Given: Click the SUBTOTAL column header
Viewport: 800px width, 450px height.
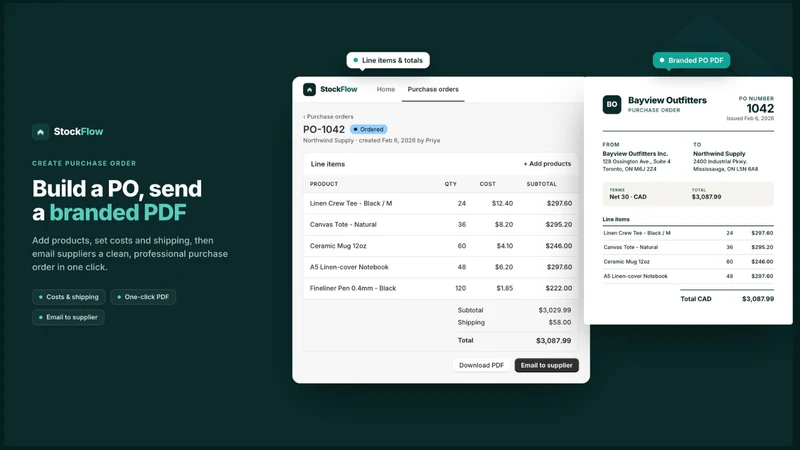Looking at the screenshot, I should click(541, 184).
